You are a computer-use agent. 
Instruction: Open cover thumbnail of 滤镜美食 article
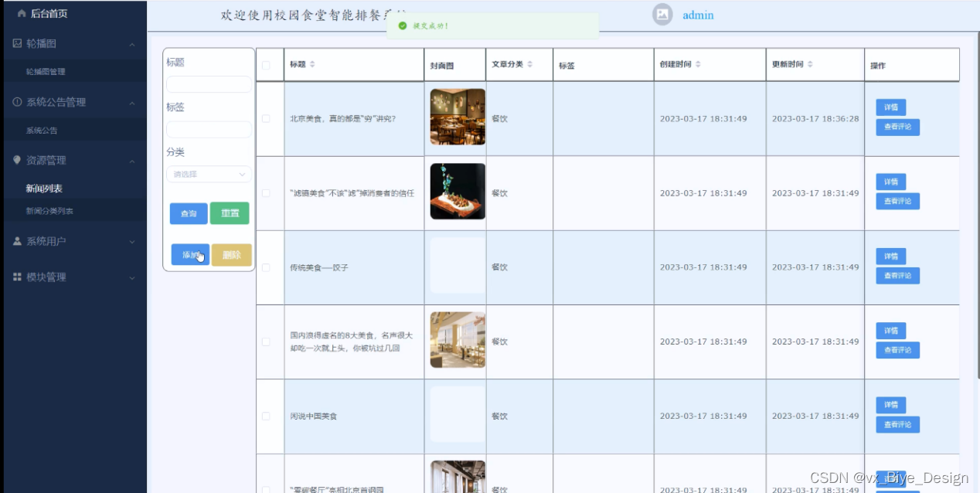(458, 191)
